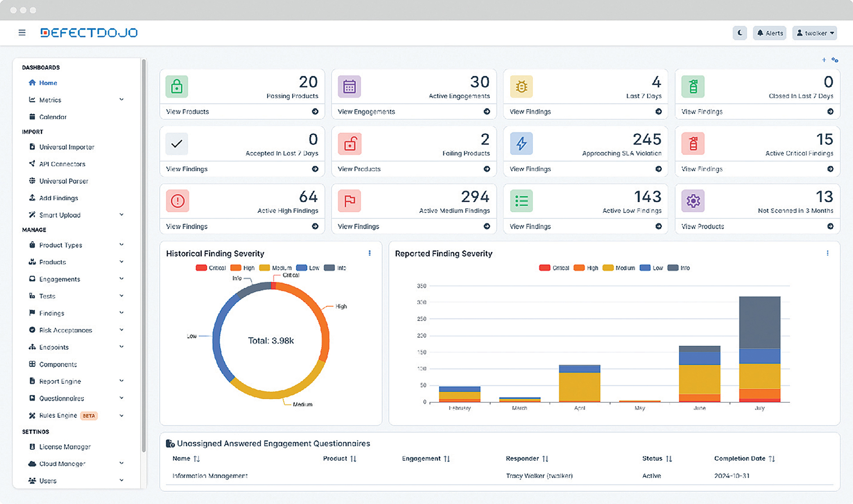Click the add dashboard tile plus icon
Image resolution: width=853 pixels, height=504 pixels.
(824, 60)
